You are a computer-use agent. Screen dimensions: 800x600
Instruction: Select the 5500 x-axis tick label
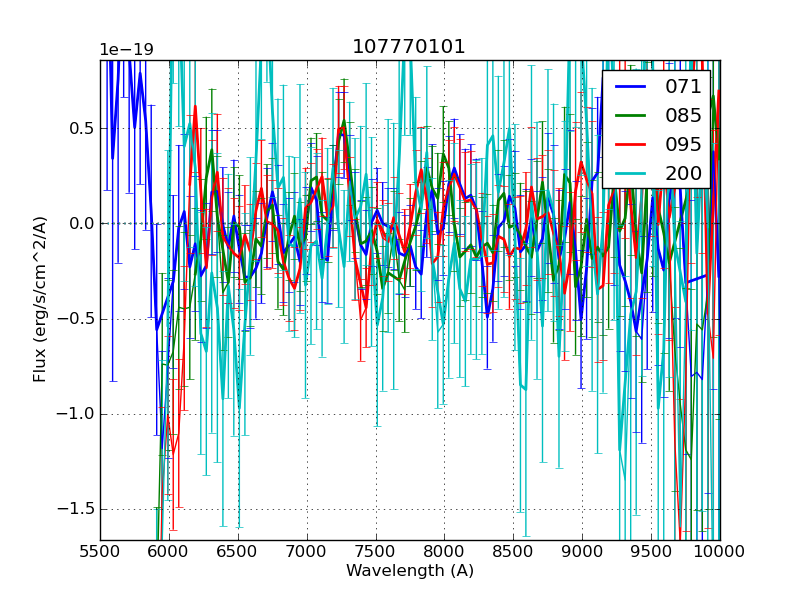tap(100, 551)
